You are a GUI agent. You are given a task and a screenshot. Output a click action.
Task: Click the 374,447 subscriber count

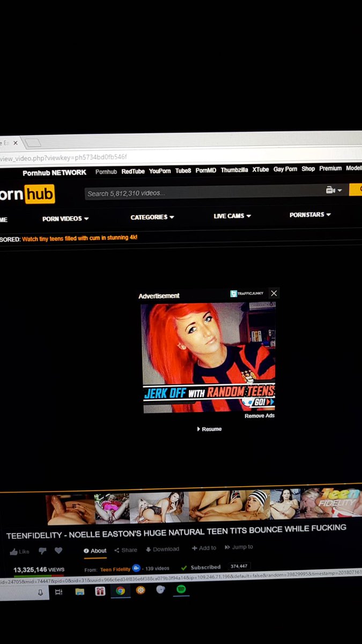coord(239,566)
